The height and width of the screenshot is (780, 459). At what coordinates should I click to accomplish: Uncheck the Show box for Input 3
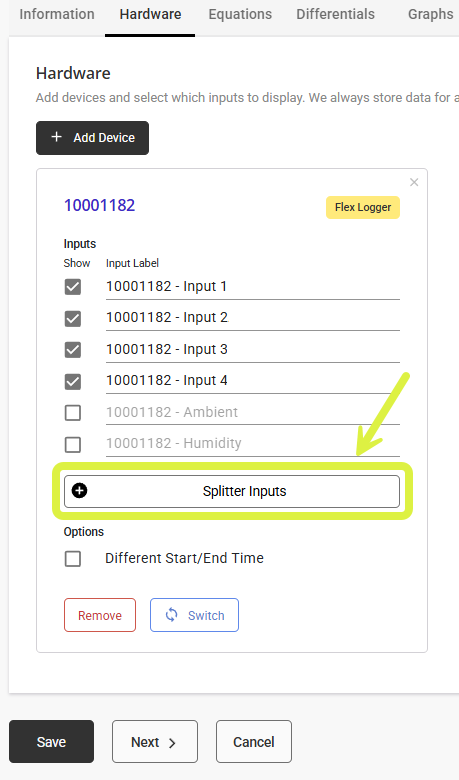tap(73, 350)
